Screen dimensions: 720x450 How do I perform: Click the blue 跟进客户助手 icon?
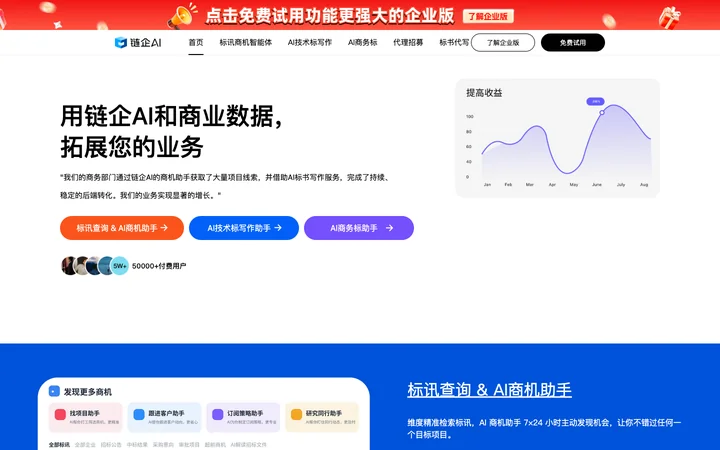pos(139,415)
